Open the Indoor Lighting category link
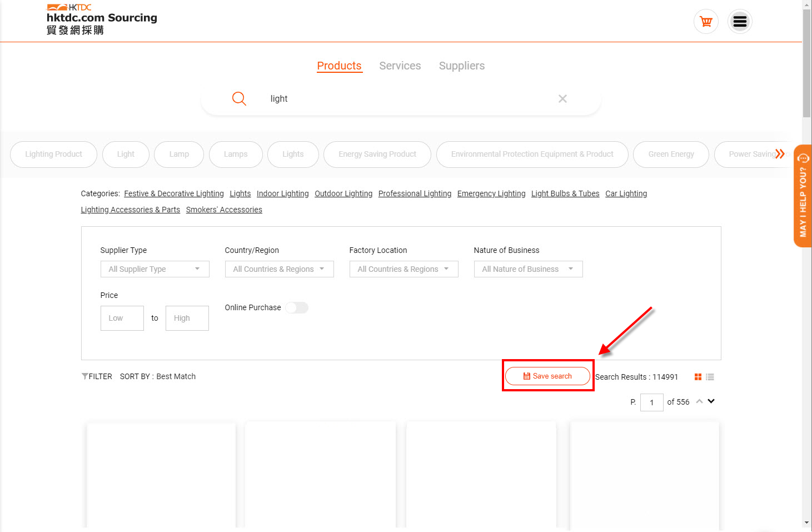 pyautogui.click(x=282, y=193)
